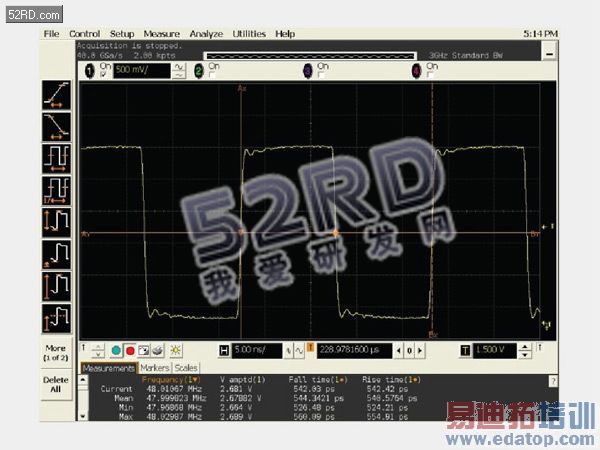
Task: Toggle the channel 1 On checkbox
Action: 103,74
